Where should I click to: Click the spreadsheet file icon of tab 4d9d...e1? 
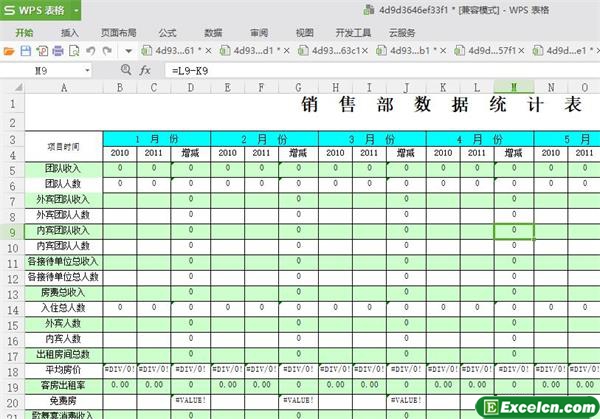[x=538, y=51]
